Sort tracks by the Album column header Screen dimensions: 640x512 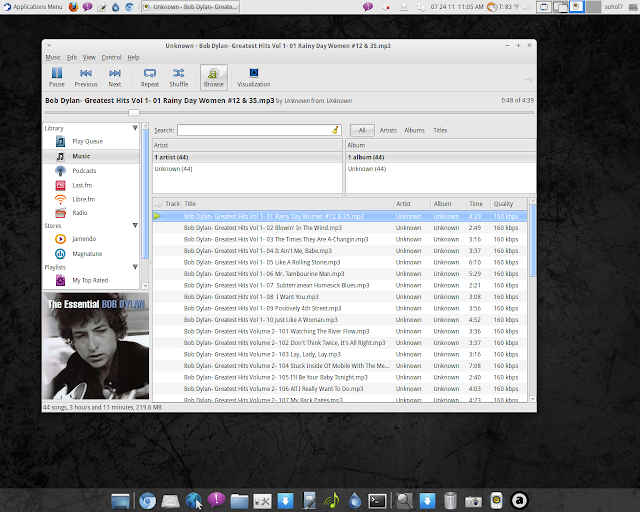coord(449,204)
